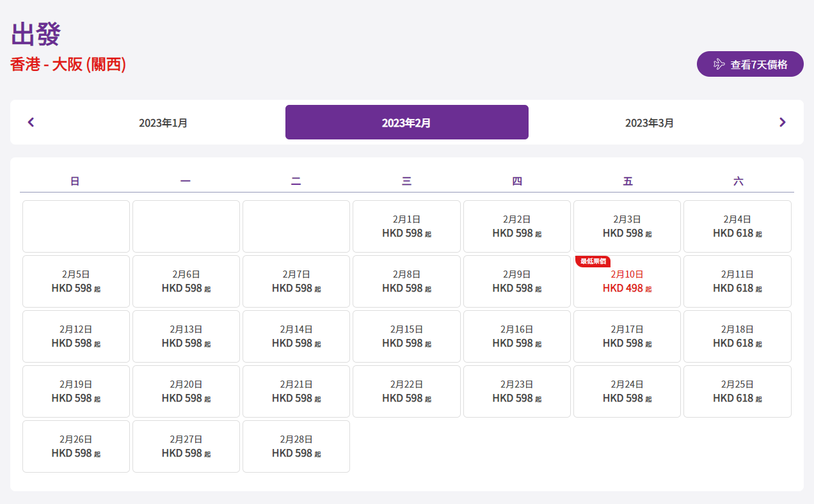Click the airplane icon in 7-day price button

coord(719,64)
